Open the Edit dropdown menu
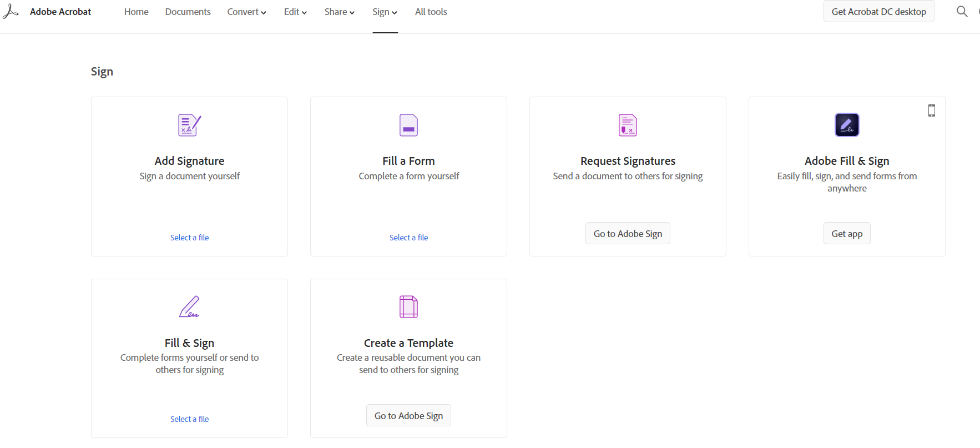The image size is (980, 448). [x=295, y=12]
